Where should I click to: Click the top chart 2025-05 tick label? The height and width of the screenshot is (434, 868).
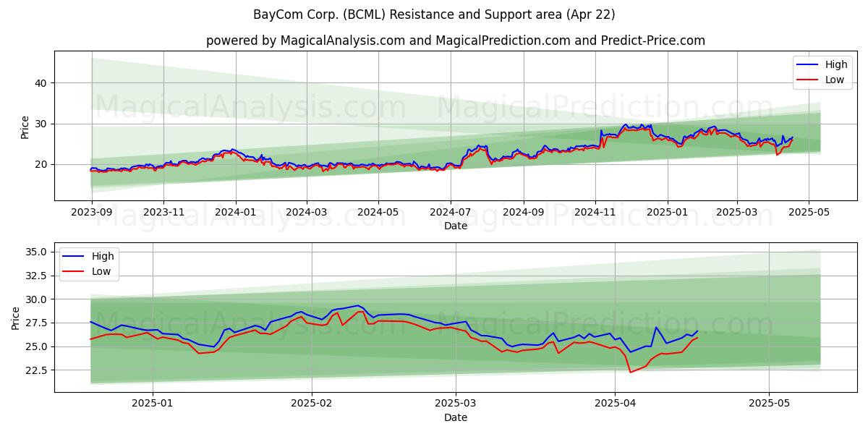(809, 212)
